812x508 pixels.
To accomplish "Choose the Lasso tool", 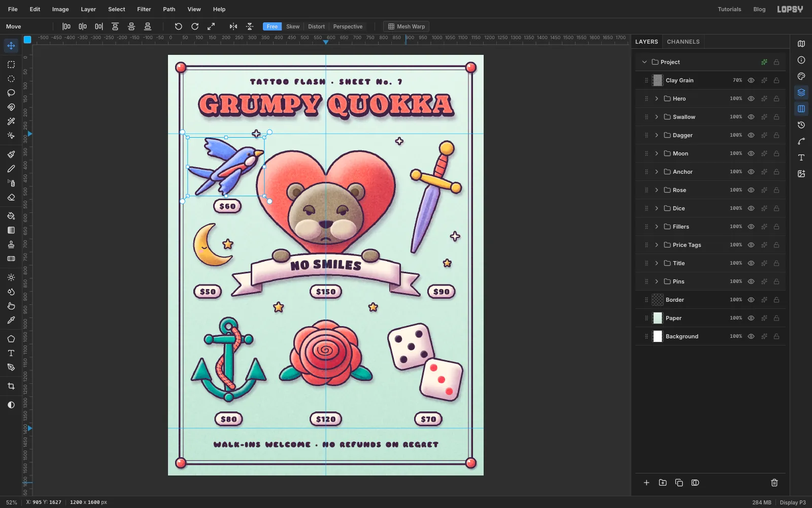I will (11, 93).
